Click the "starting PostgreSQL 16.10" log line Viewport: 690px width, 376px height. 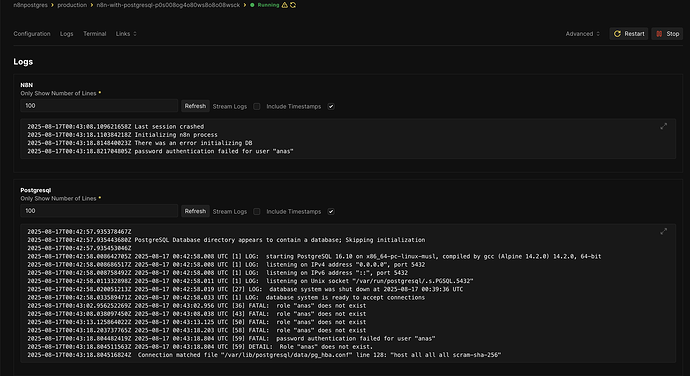(x=314, y=257)
